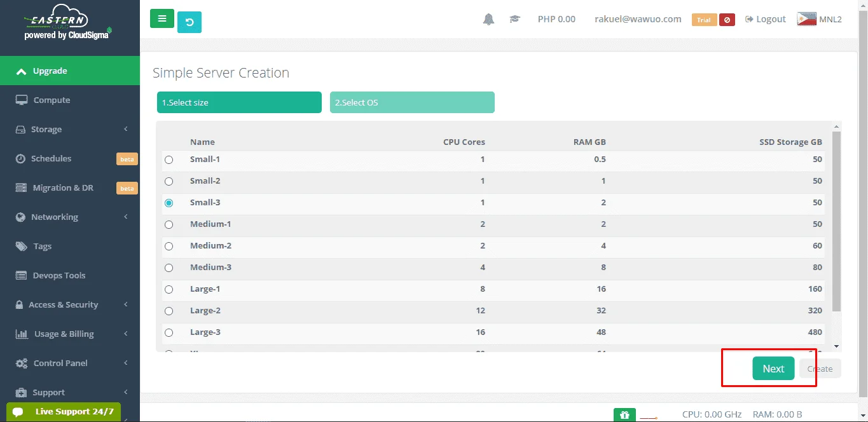Switch to the 2.Select OS step tab

[412, 102]
